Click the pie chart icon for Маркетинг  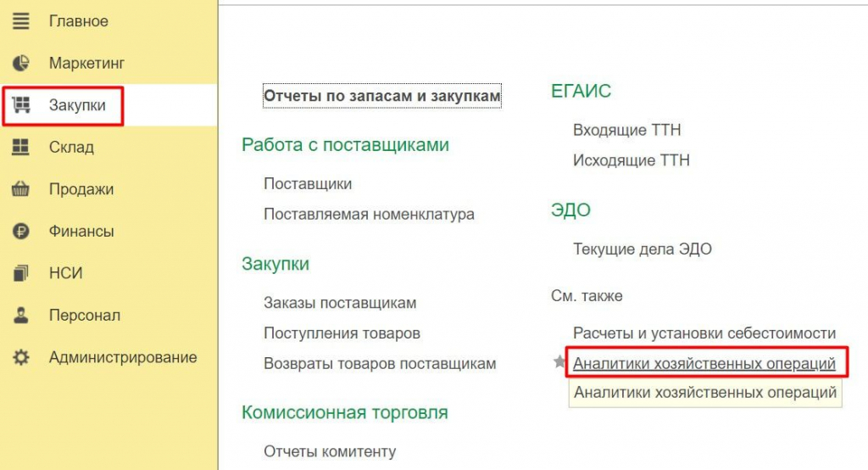(21, 63)
